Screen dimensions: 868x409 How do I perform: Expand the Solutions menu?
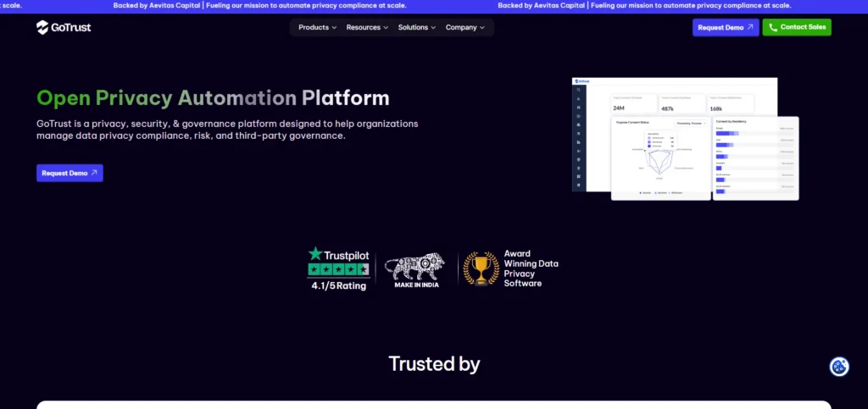click(417, 27)
